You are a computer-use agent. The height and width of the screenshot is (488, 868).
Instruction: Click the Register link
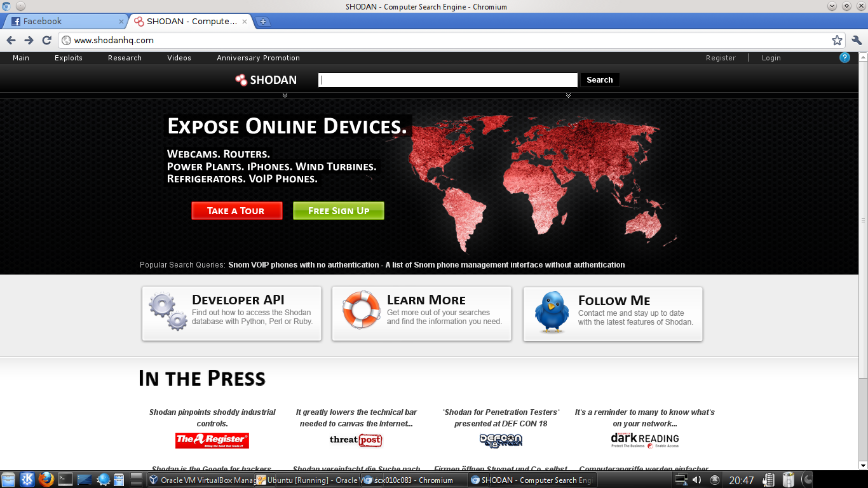pos(721,58)
